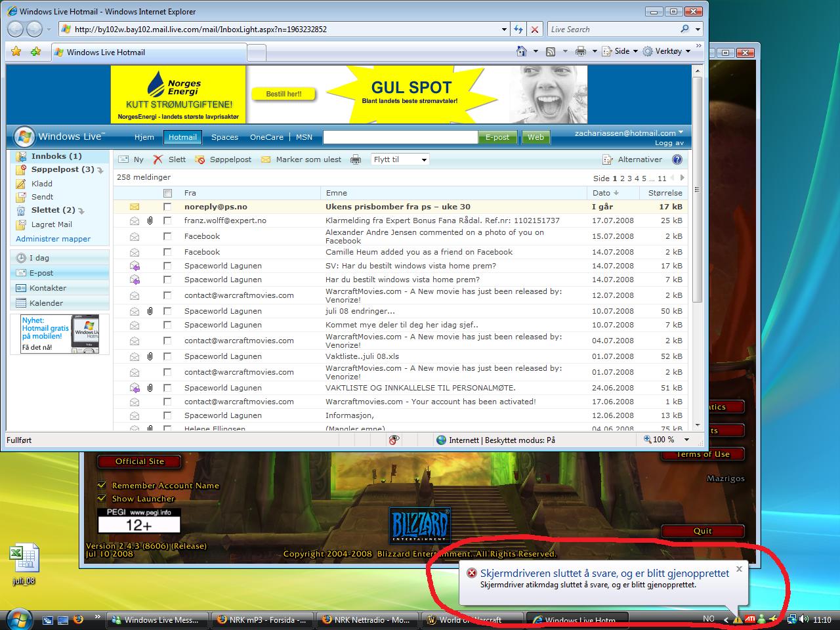
Task: Expand the account menu for zachariassen@hotmail.com
Action: (681, 132)
